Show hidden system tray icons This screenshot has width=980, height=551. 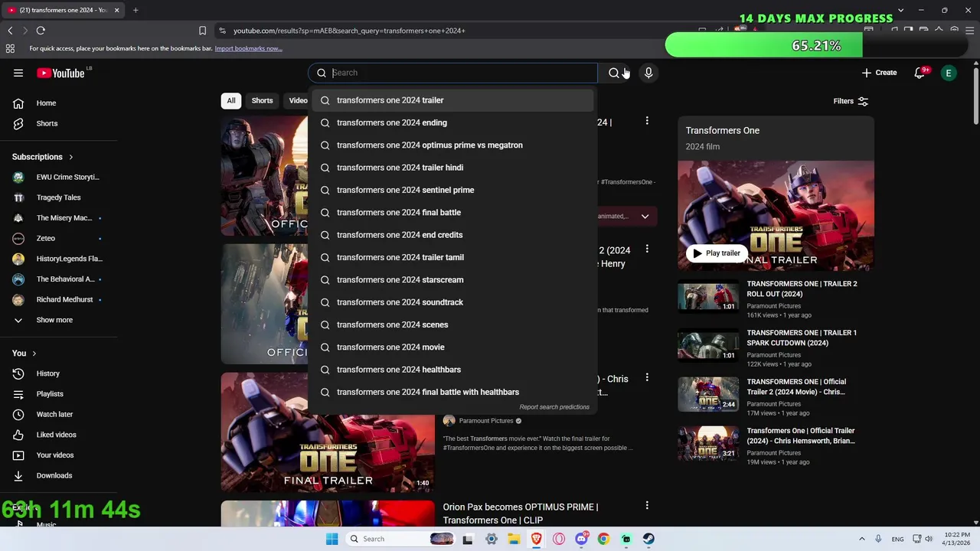[861, 539]
